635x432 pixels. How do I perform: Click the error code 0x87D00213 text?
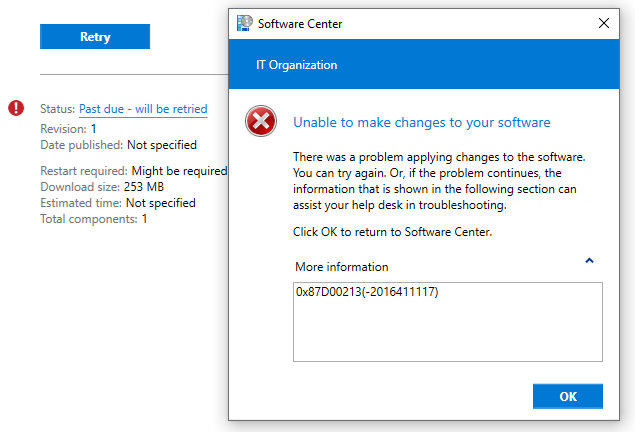[367, 292]
